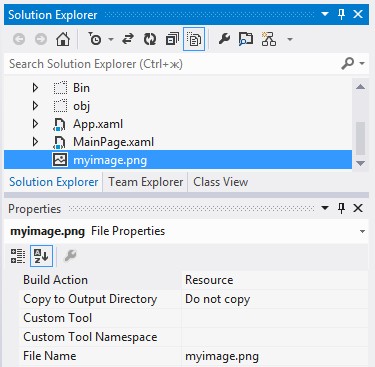Toggle auto-hide pin on Properties panel
This screenshot has height=367, width=375.
point(341,208)
